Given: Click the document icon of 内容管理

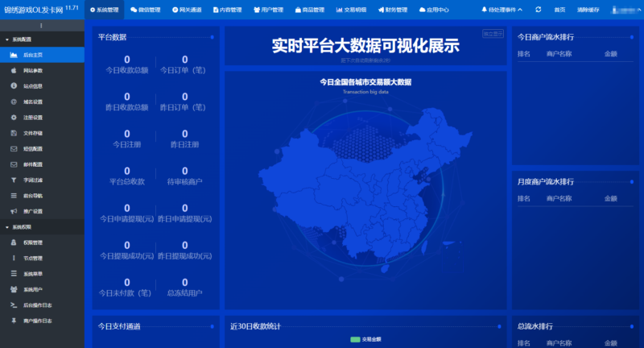Looking at the screenshot, I should tap(216, 10).
